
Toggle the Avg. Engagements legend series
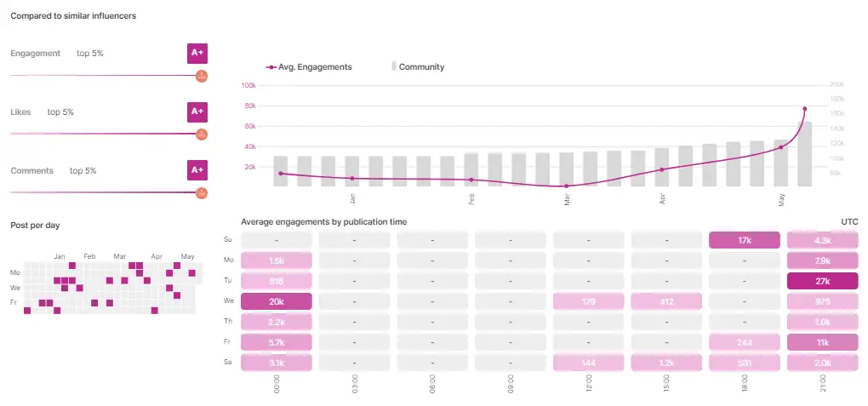pos(310,66)
